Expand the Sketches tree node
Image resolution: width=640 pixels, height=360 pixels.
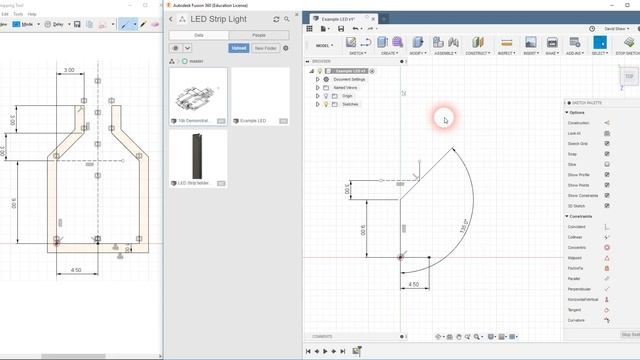click(318, 104)
